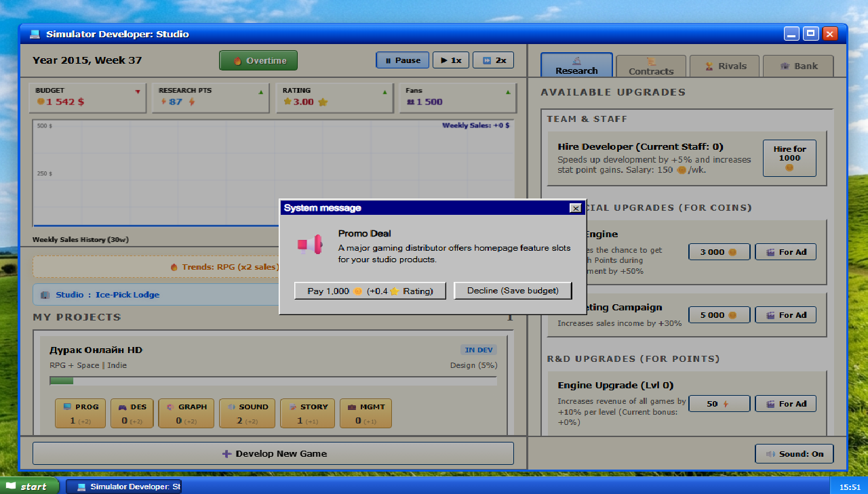Select the GRAPH stat chip
868x494 pixels.
click(x=186, y=413)
